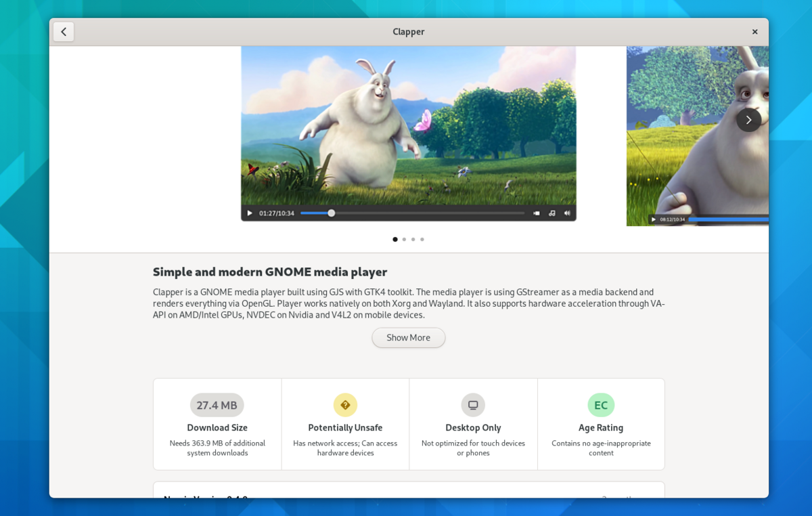Screen dimensions: 812x516
Task: Select the third carousel dot
Action: coord(413,239)
